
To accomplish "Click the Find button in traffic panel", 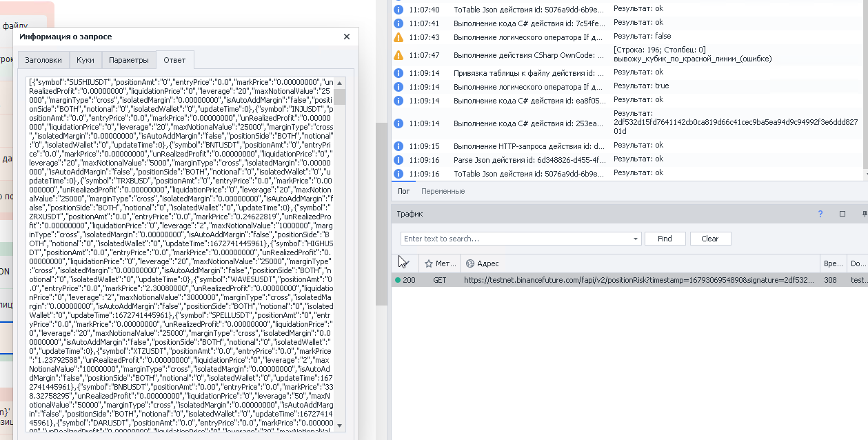I will tap(665, 239).
